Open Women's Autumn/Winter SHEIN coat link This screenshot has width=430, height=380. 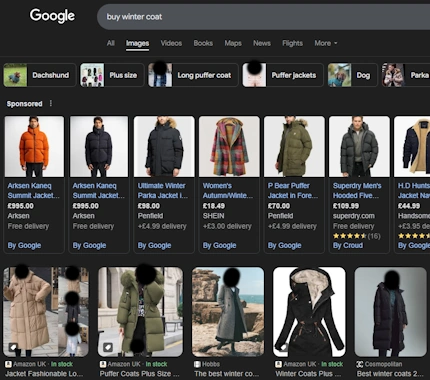[x=228, y=191]
